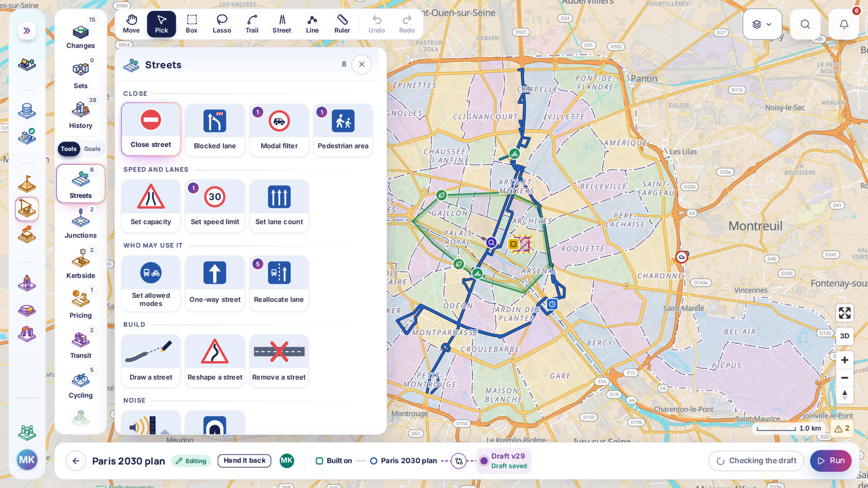The image size is (868, 488).
Task: Choose the Draw a street tool
Action: click(151, 361)
